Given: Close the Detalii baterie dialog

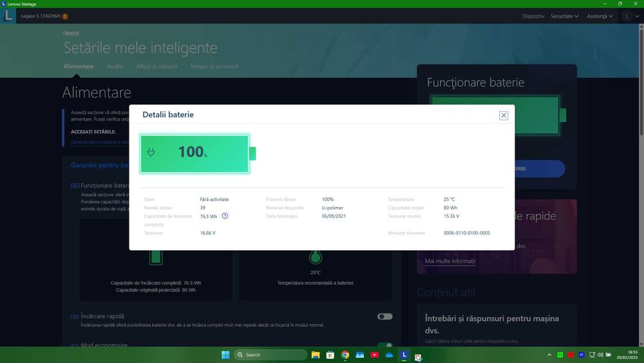Looking at the screenshot, I should pos(504,115).
